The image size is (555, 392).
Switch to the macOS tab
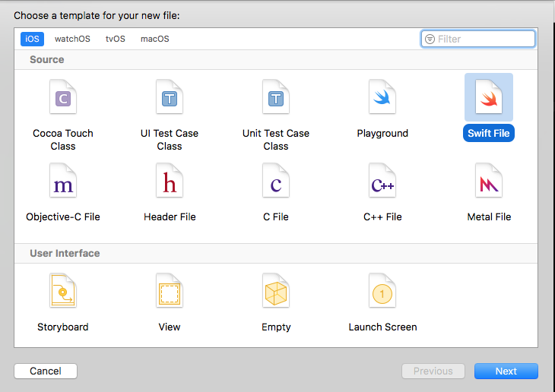(155, 39)
